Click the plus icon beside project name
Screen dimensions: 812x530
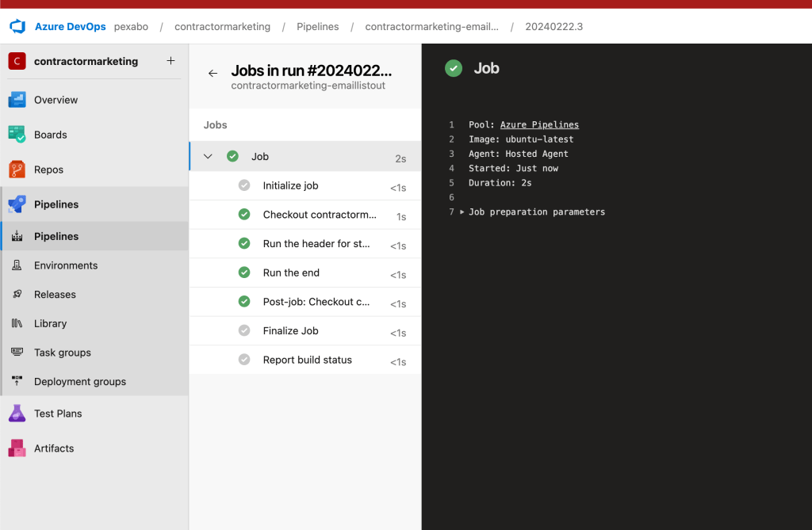[x=170, y=60]
